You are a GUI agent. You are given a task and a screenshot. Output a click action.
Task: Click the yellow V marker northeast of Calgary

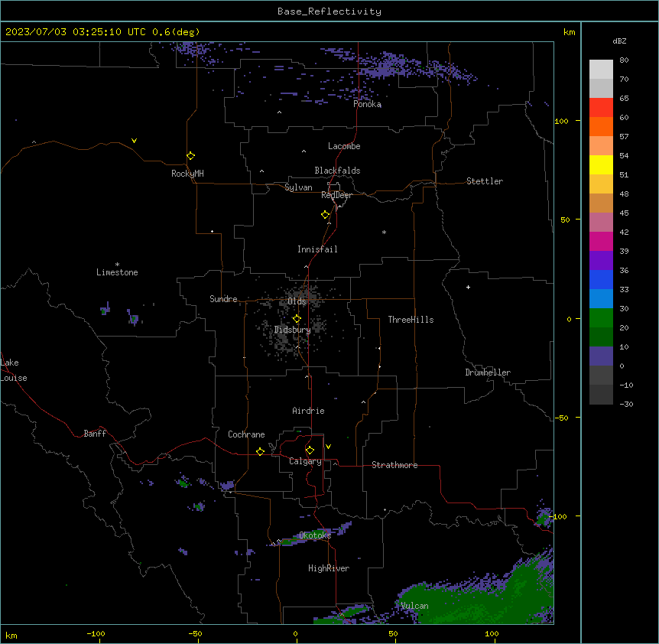328,447
